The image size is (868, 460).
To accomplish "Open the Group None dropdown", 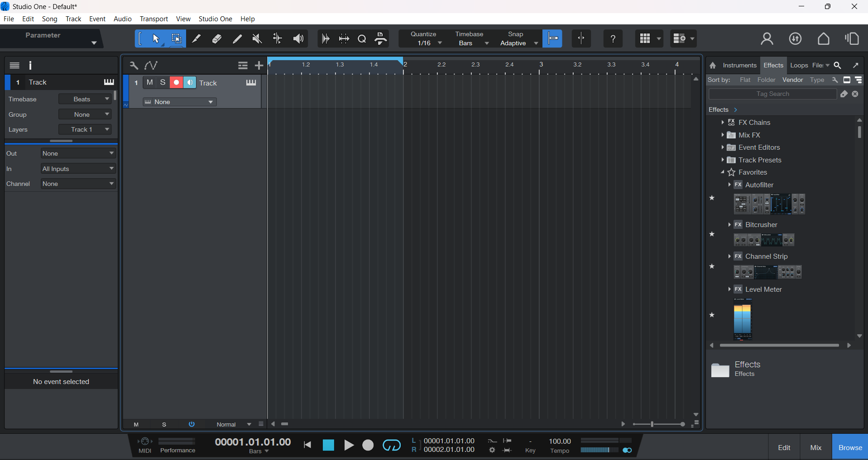I will tap(85, 114).
